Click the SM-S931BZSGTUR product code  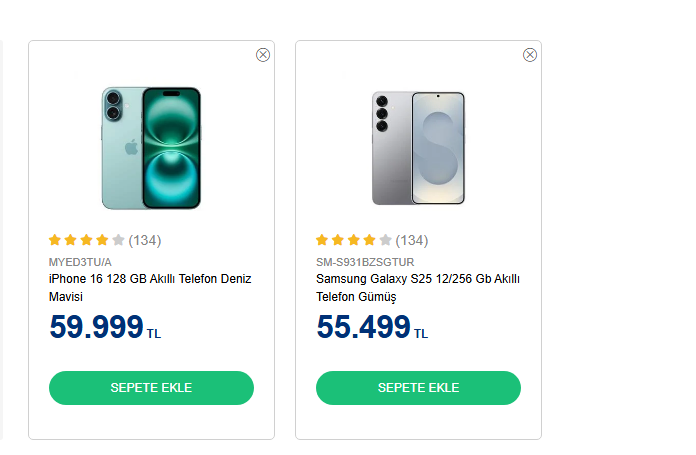point(365,262)
